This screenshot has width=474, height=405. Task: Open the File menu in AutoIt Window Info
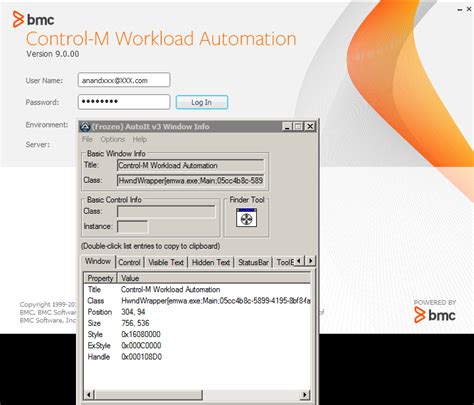click(x=87, y=139)
